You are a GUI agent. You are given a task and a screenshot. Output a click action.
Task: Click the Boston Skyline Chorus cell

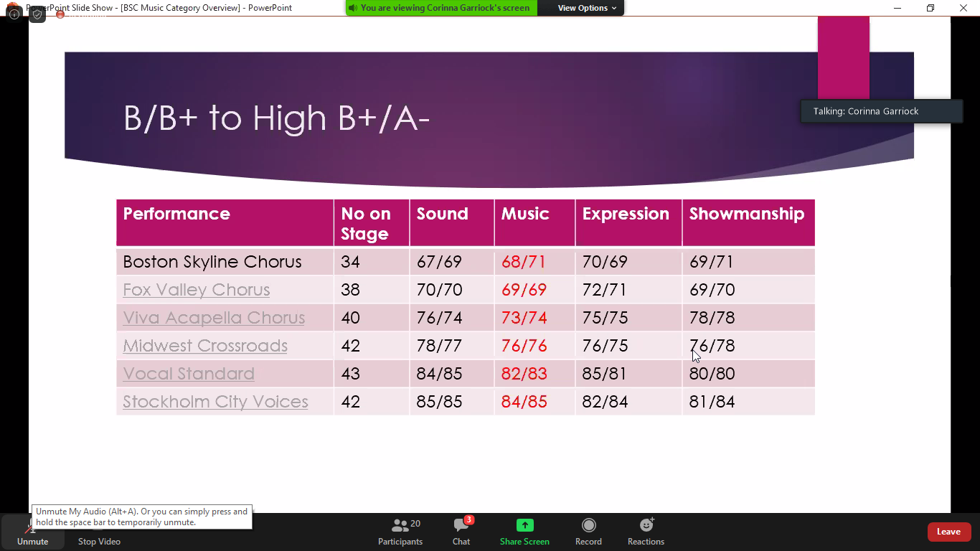click(x=225, y=262)
